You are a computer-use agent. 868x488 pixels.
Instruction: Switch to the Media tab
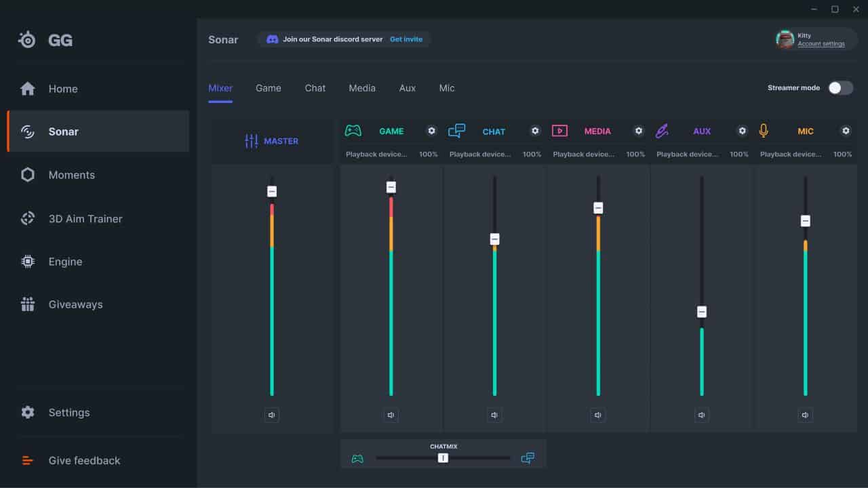362,88
